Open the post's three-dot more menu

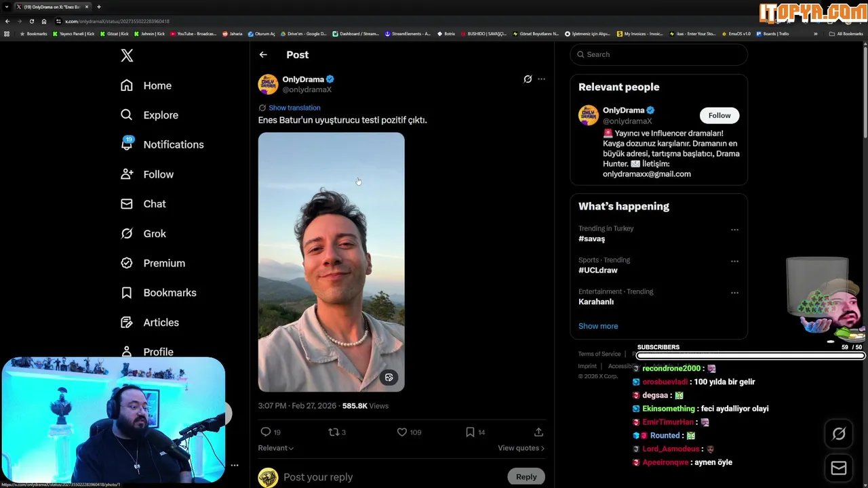[x=541, y=79]
